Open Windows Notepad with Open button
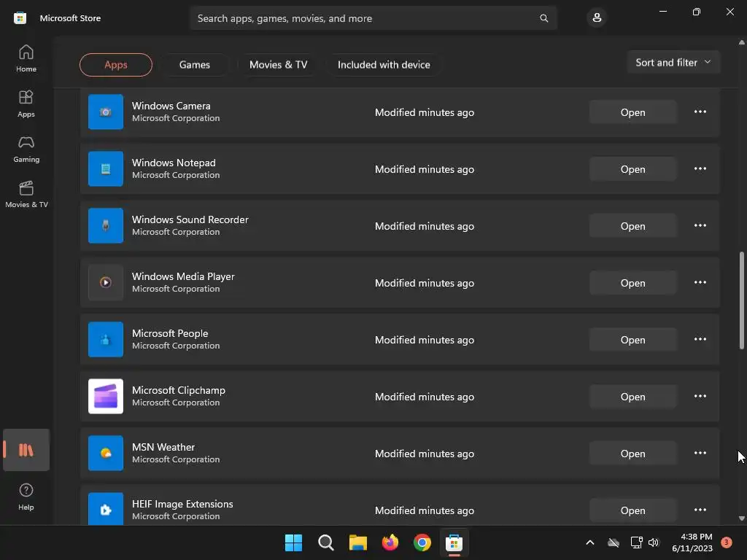Image resolution: width=747 pixels, height=560 pixels. (632, 169)
